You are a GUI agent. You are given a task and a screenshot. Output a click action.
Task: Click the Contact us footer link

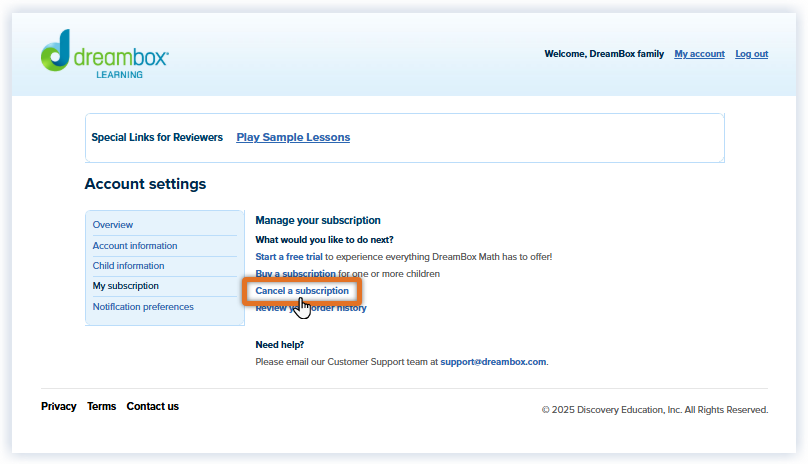(153, 406)
